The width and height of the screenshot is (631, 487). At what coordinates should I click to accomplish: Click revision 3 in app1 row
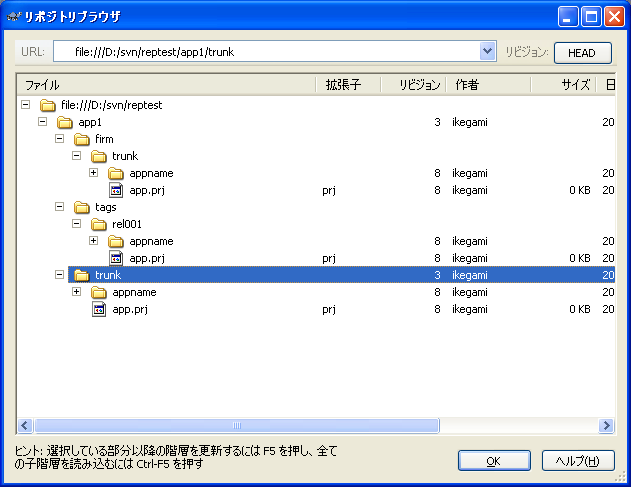click(437, 122)
